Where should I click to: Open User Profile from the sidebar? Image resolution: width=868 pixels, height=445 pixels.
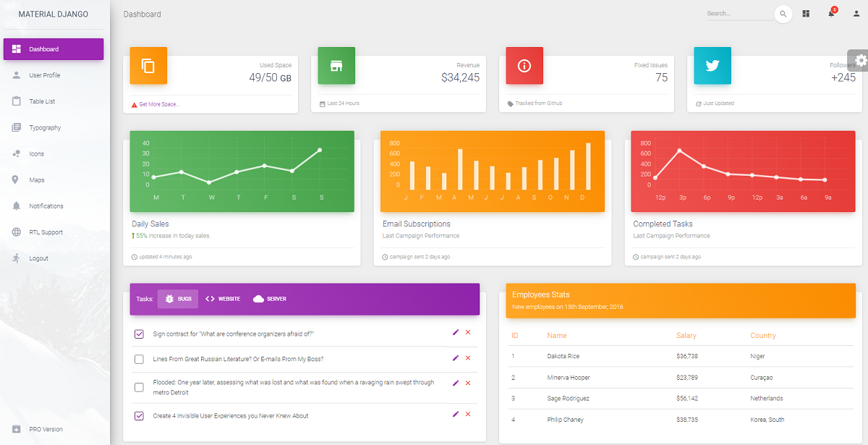tap(44, 75)
